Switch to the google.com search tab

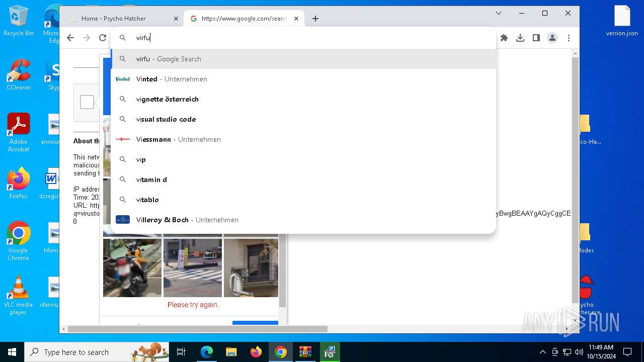[244, 19]
